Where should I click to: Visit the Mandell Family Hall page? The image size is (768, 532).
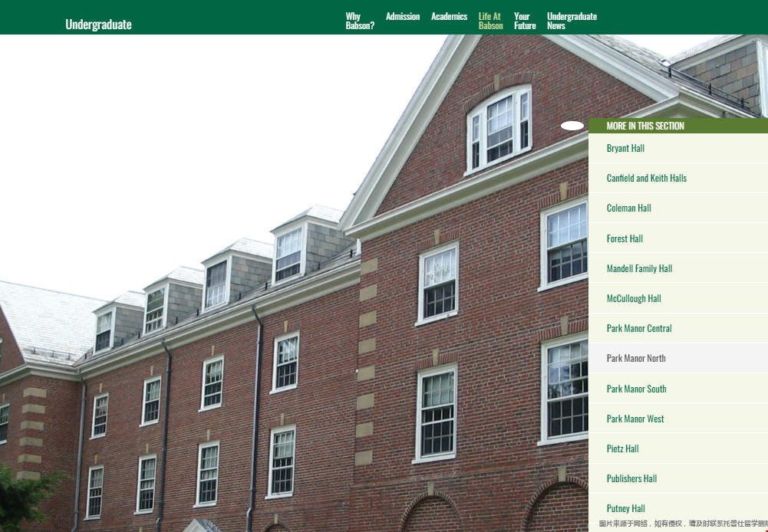point(639,268)
